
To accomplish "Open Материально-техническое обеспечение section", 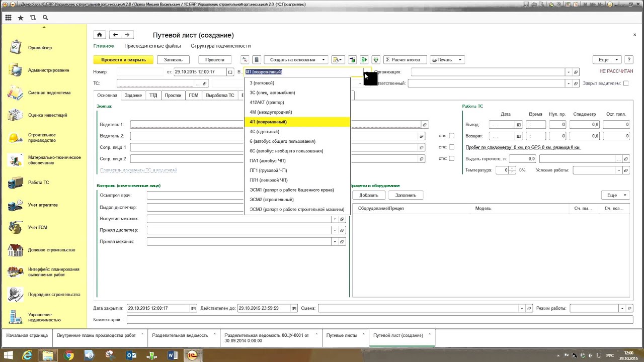I will pyautogui.click(x=54, y=160).
